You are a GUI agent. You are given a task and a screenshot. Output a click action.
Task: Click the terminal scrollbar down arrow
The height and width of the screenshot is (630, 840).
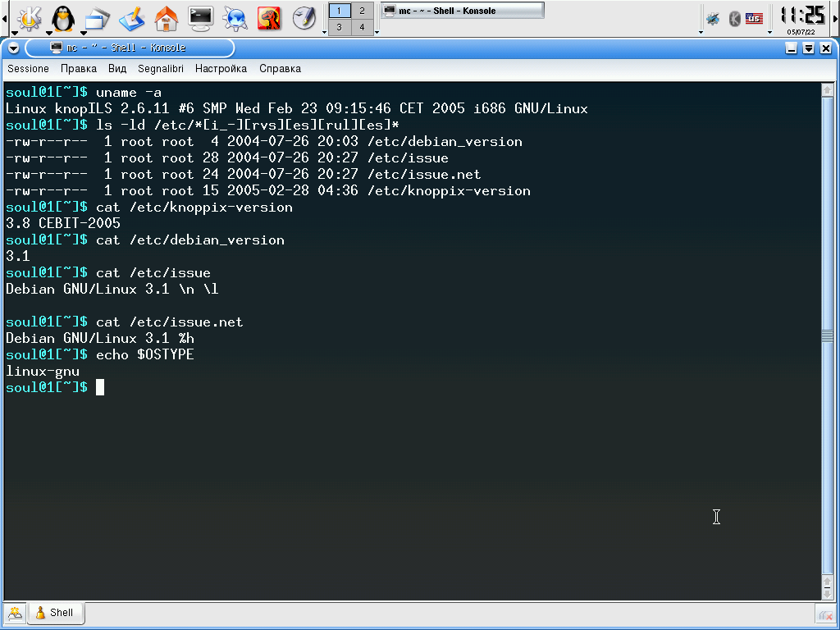coord(827,594)
